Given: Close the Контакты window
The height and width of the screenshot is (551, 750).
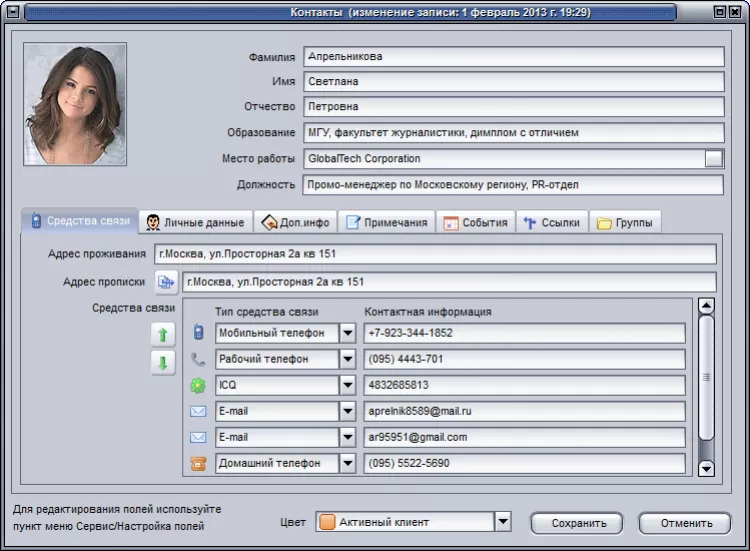Looking at the screenshot, I should (734, 12).
